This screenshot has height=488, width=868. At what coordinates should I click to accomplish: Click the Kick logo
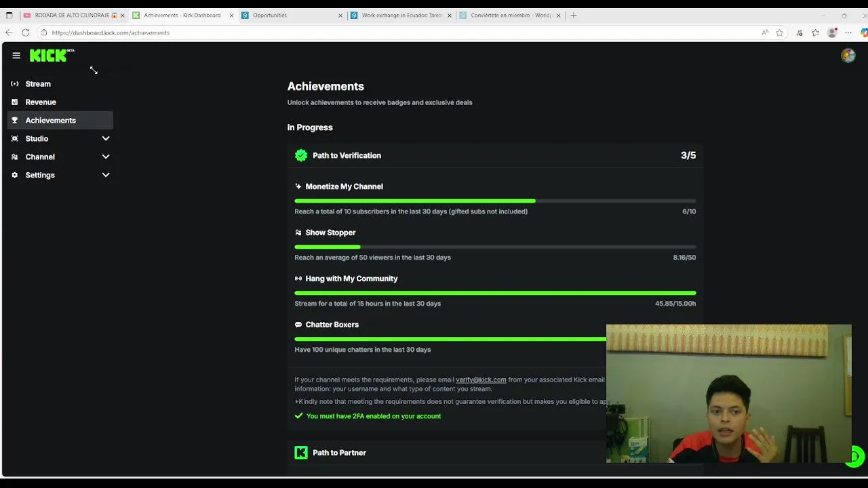coord(52,56)
